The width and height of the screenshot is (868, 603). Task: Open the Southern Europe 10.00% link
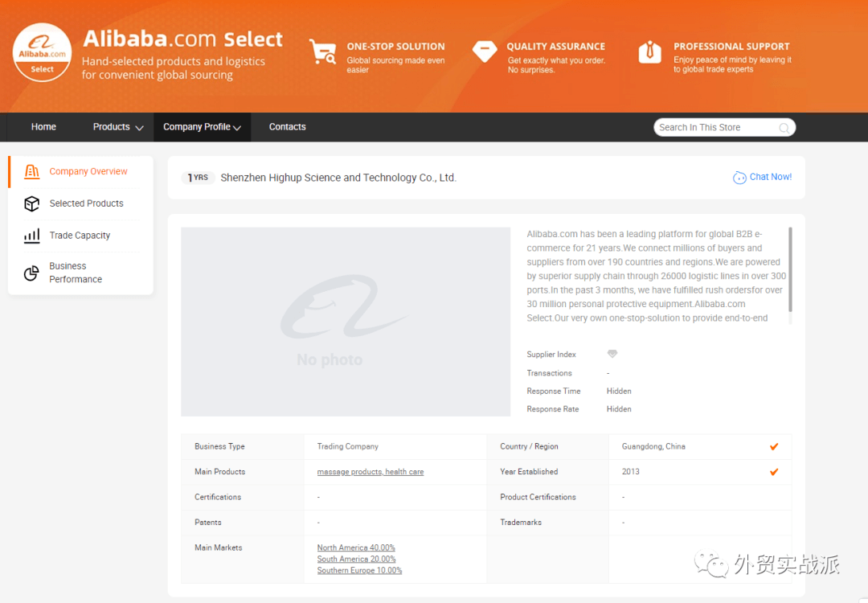click(x=359, y=570)
